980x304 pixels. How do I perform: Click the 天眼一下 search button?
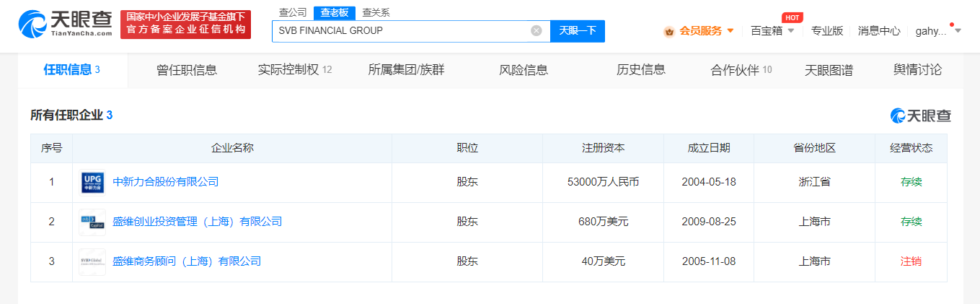578,31
